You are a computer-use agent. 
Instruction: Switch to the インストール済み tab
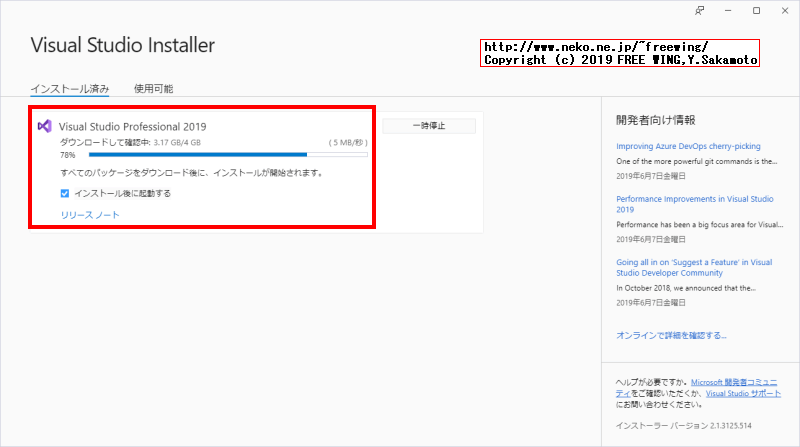click(x=70, y=89)
